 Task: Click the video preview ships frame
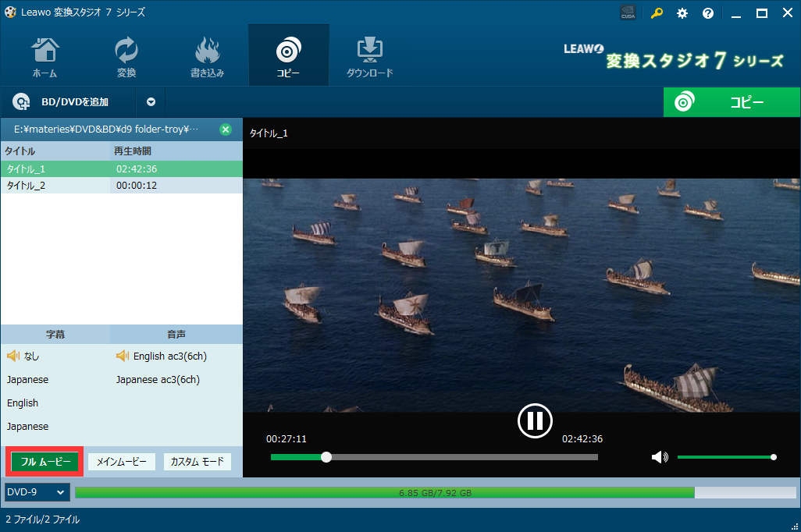[522, 295]
